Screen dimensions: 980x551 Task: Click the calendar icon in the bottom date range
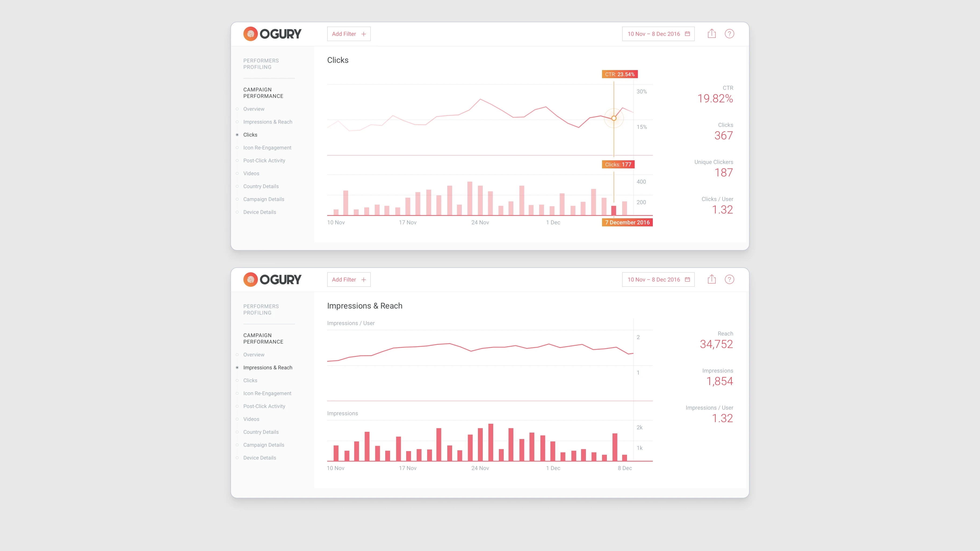(x=687, y=280)
